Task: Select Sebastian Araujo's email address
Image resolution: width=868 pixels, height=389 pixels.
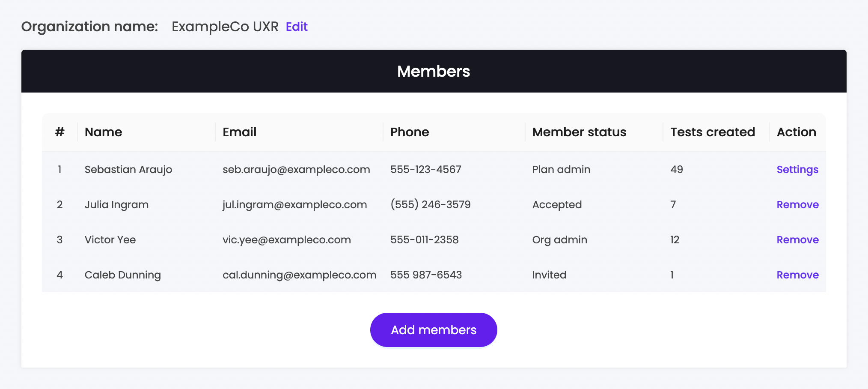Action: 296,170
